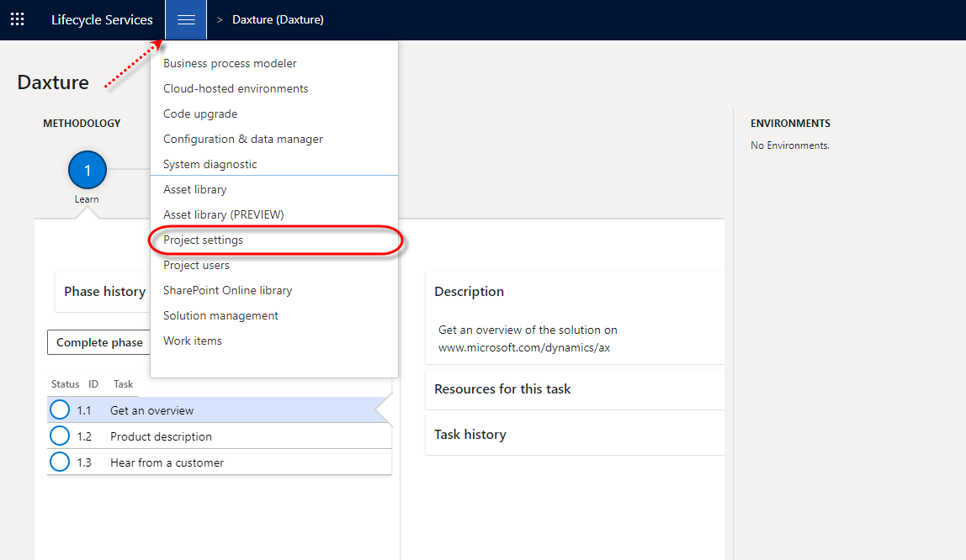
Task: Open the Daxture (Daxture) breadcrumb
Action: point(278,19)
